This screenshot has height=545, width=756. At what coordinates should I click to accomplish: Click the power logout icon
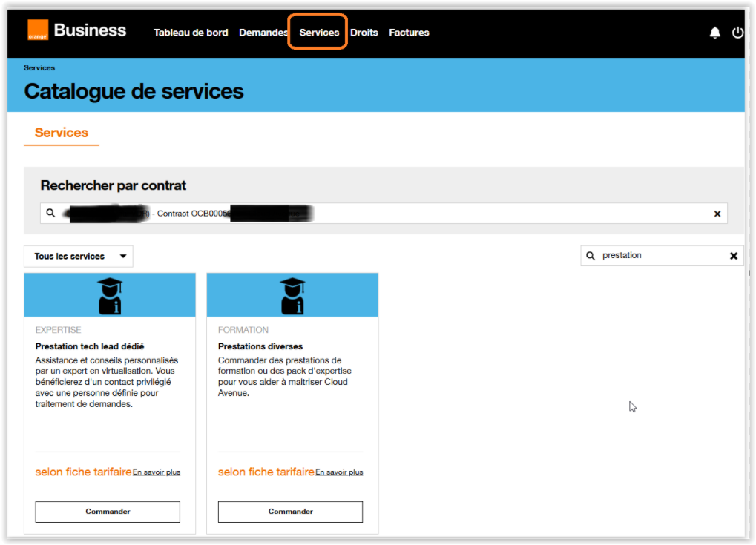click(737, 33)
